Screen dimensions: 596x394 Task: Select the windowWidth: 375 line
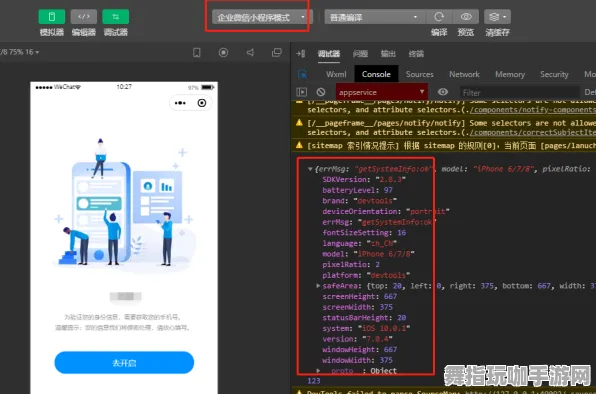357,360
